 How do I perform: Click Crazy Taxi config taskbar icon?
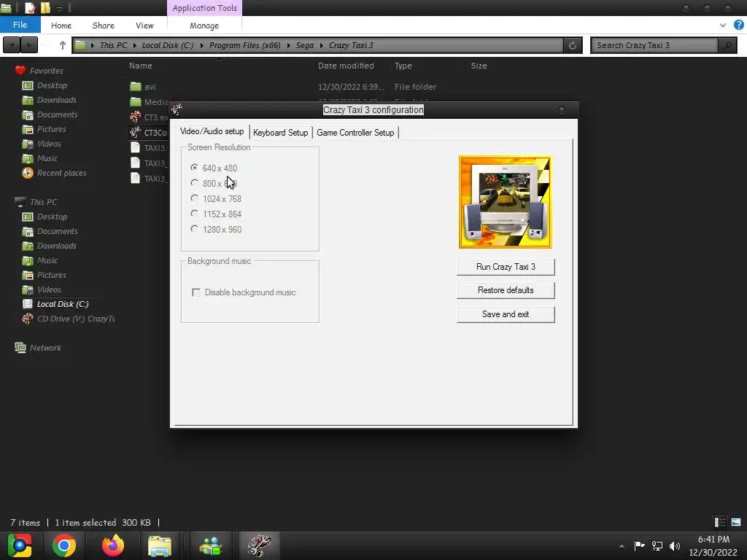[x=259, y=545]
